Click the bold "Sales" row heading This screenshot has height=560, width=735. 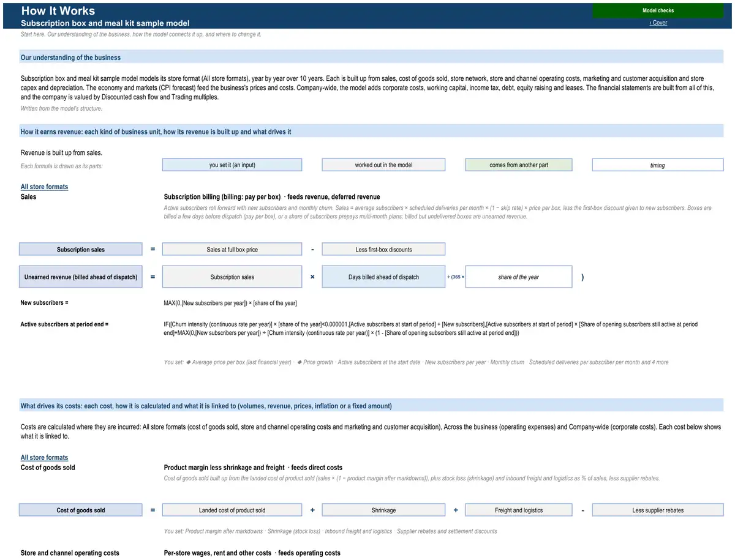(x=28, y=196)
